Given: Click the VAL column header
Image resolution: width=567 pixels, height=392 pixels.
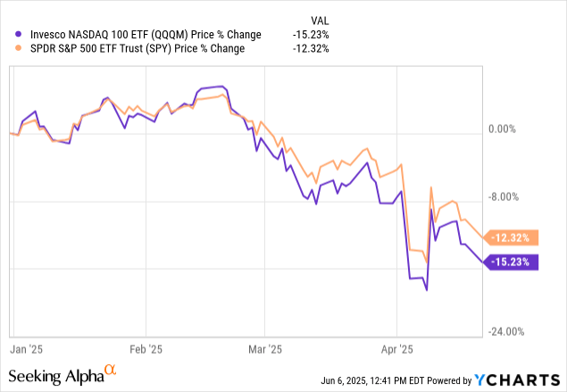Looking at the screenshot, I should 318,17.
